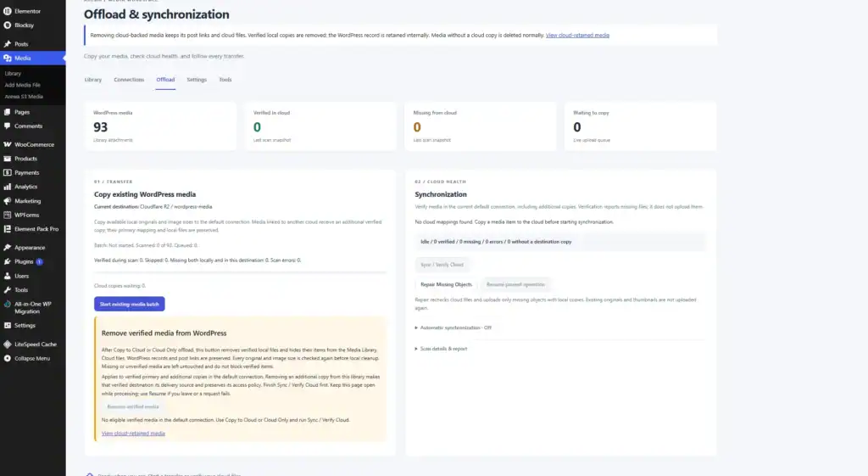Click the Collapse Menu arrow icon
The image size is (868, 476).
(7, 358)
